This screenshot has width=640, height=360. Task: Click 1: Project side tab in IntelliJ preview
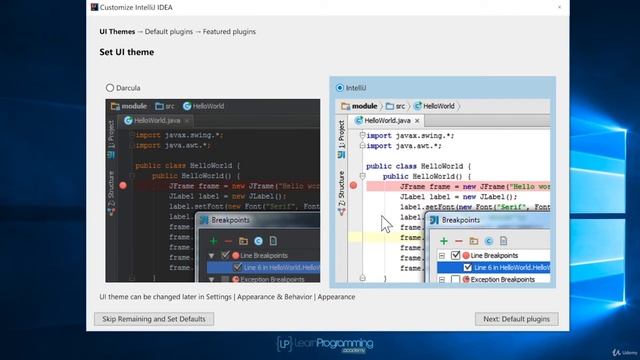tap(342, 139)
